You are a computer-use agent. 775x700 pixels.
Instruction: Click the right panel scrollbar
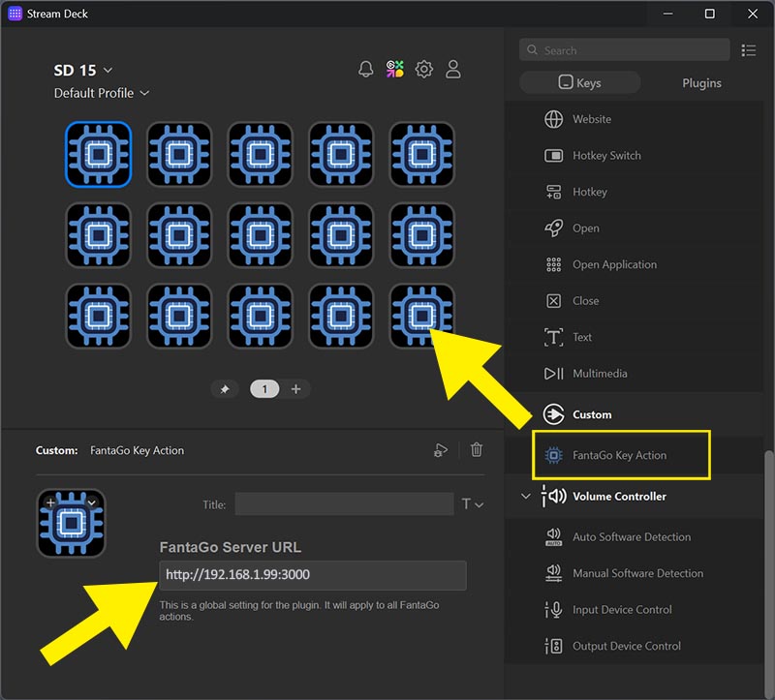point(769,573)
